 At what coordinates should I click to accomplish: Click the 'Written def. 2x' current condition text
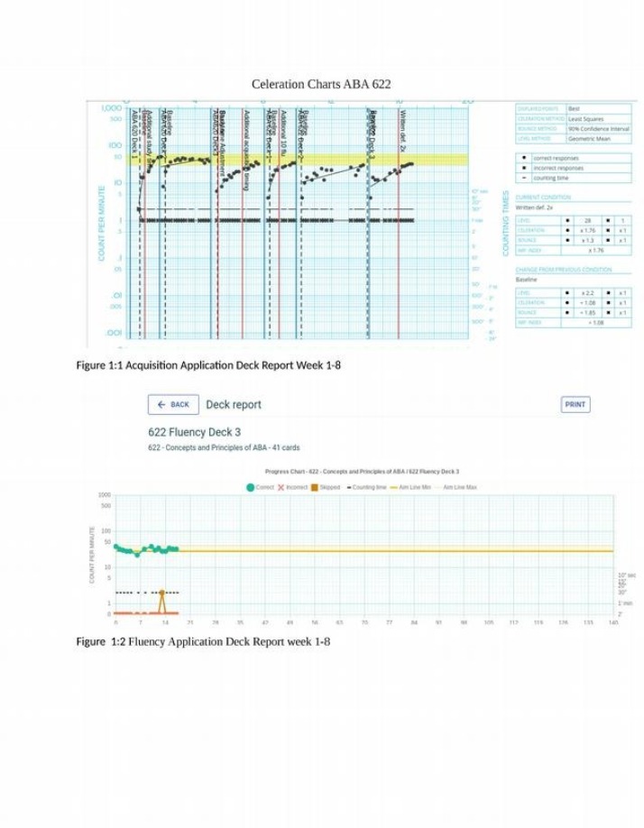(x=534, y=207)
